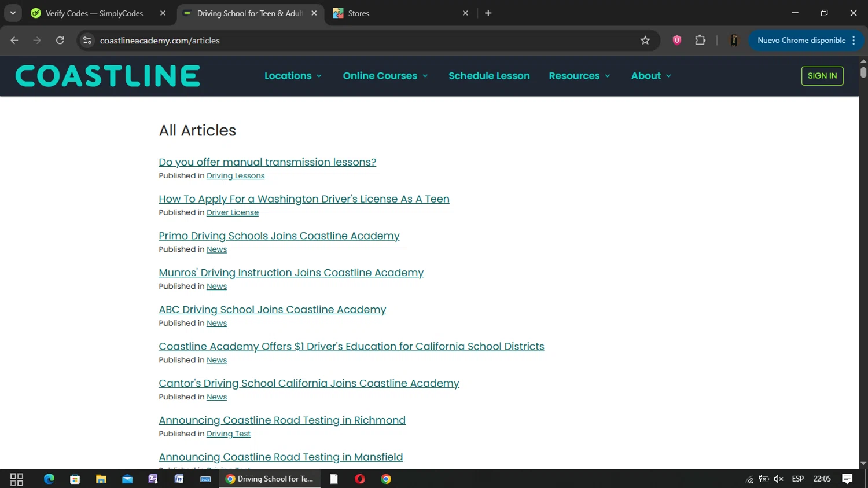
Task: Close the Driving School tab
Action: (314, 13)
